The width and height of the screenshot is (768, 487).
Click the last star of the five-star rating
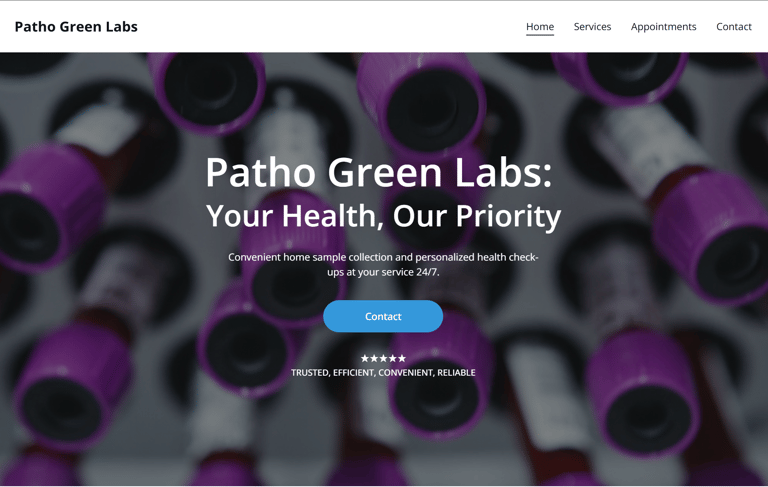[402, 359]
